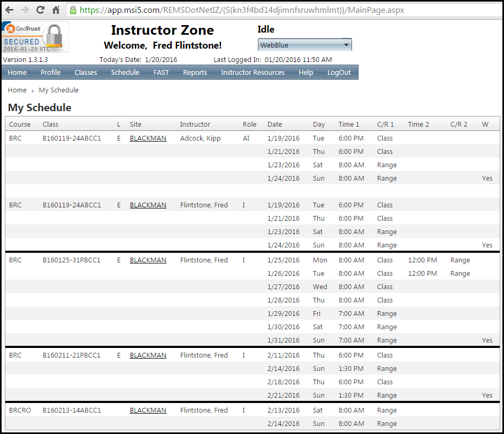Select FAST from the navigation bar

(161, 72)
